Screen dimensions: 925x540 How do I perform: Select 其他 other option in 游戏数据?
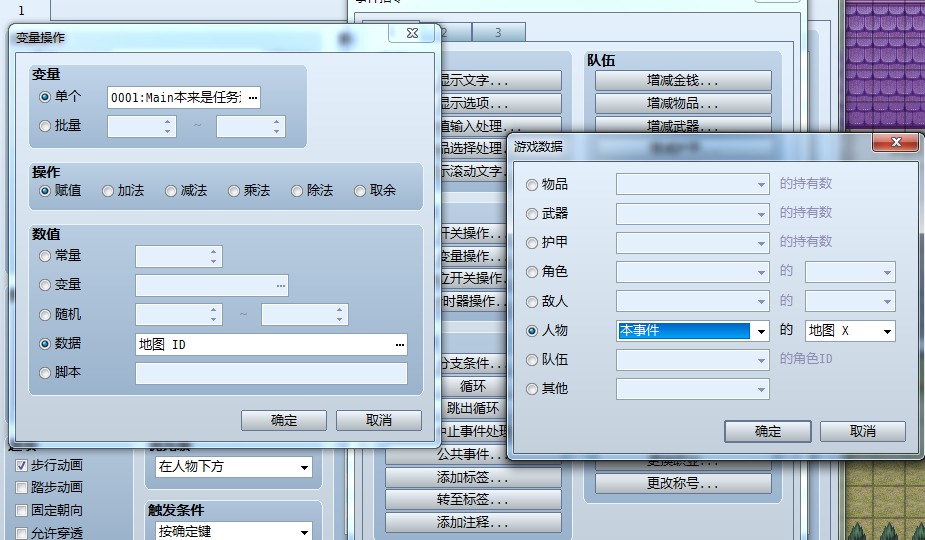[532, 389]
